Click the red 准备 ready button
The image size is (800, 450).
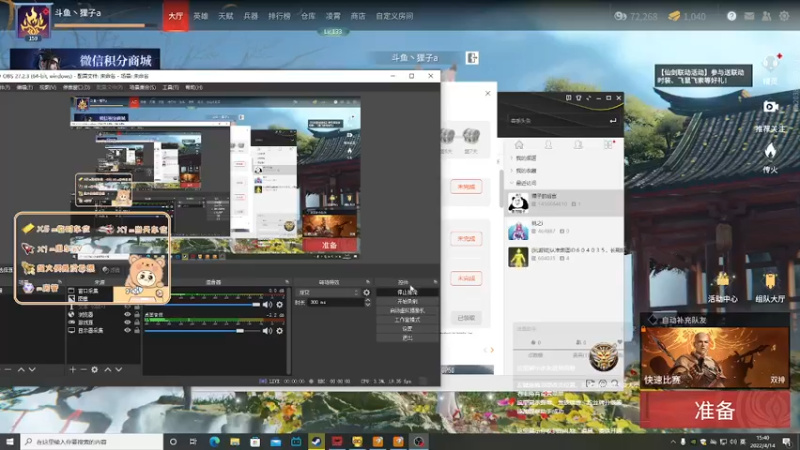(715, 410)
